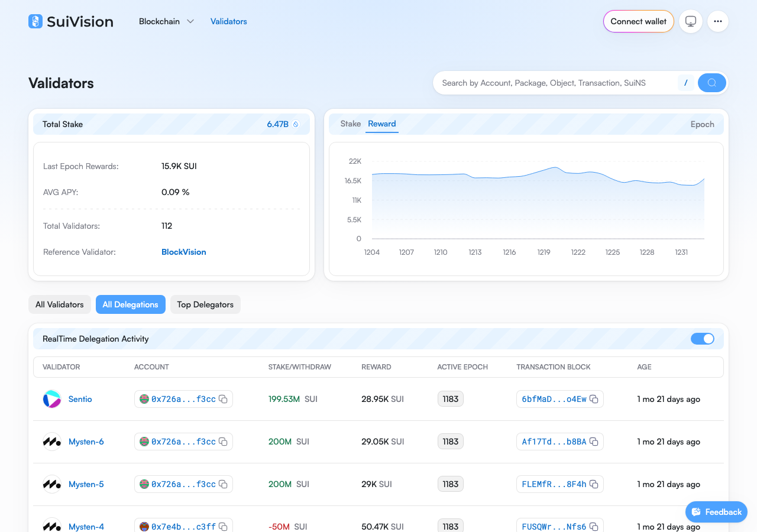This screenshot has width=757, height=532.
Task: Copy account address in Mysten-6 row
Action: [224, 442]
